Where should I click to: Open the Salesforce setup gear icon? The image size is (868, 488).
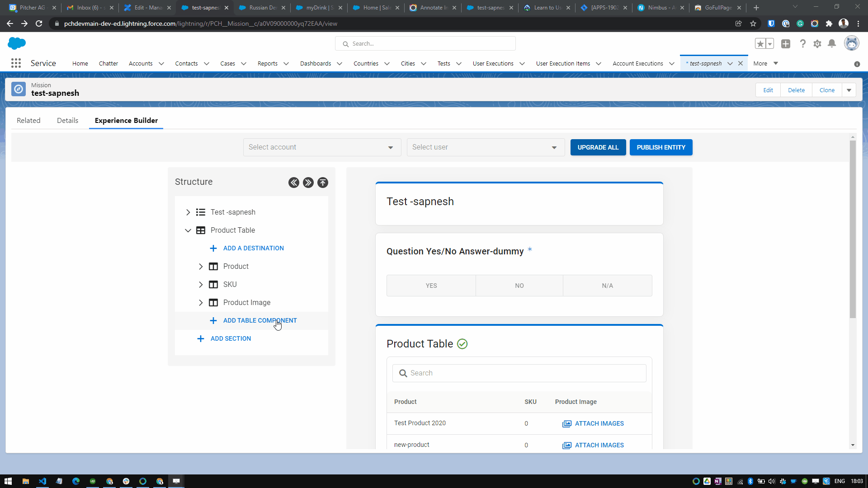click(x=817, y=44)
